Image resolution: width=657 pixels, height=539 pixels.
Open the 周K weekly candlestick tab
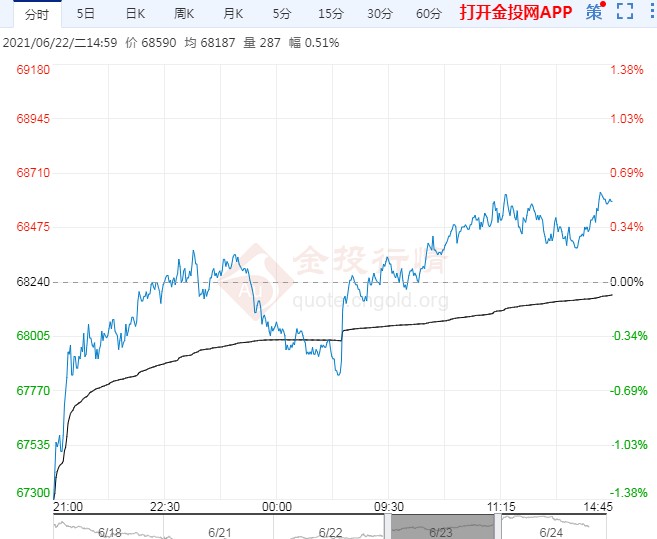[184, 13]
